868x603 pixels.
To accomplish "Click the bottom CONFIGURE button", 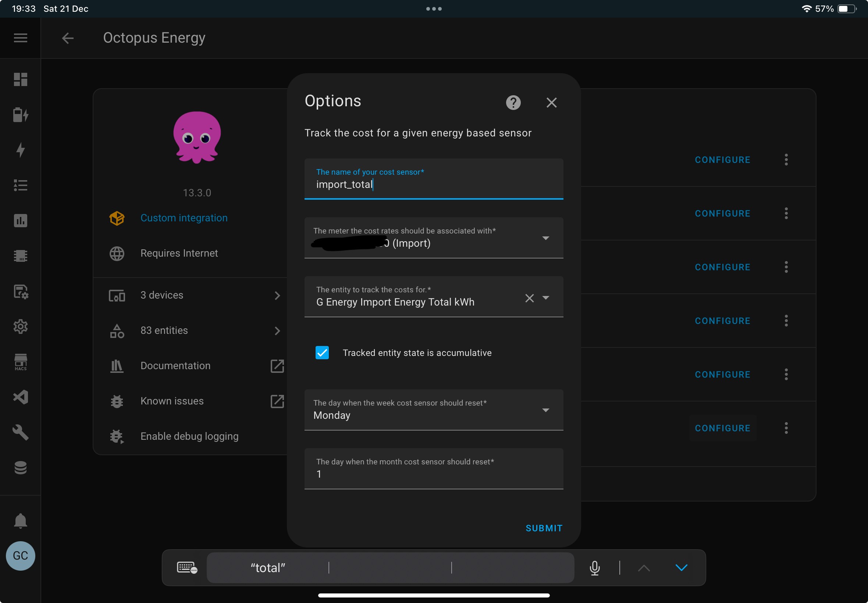I will pos(722,428).
